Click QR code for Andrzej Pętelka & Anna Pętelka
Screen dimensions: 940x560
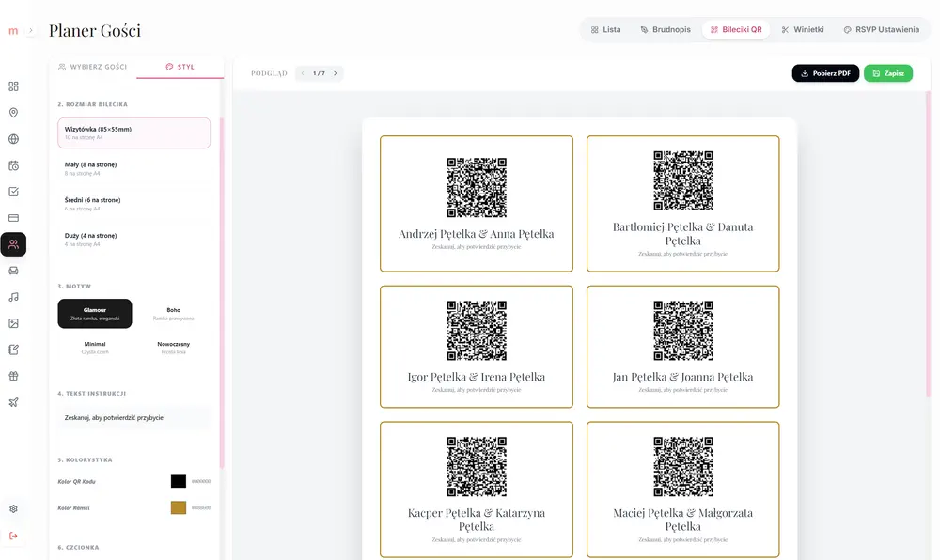pos(477,188)
